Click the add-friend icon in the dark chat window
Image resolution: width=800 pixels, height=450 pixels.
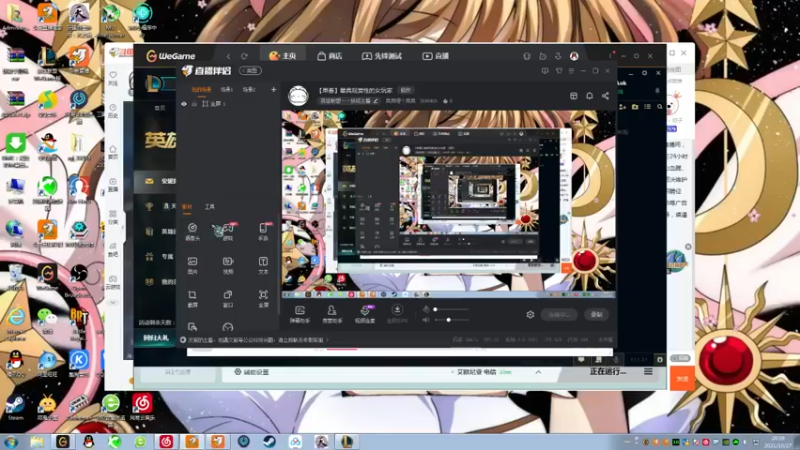[622, 107]
